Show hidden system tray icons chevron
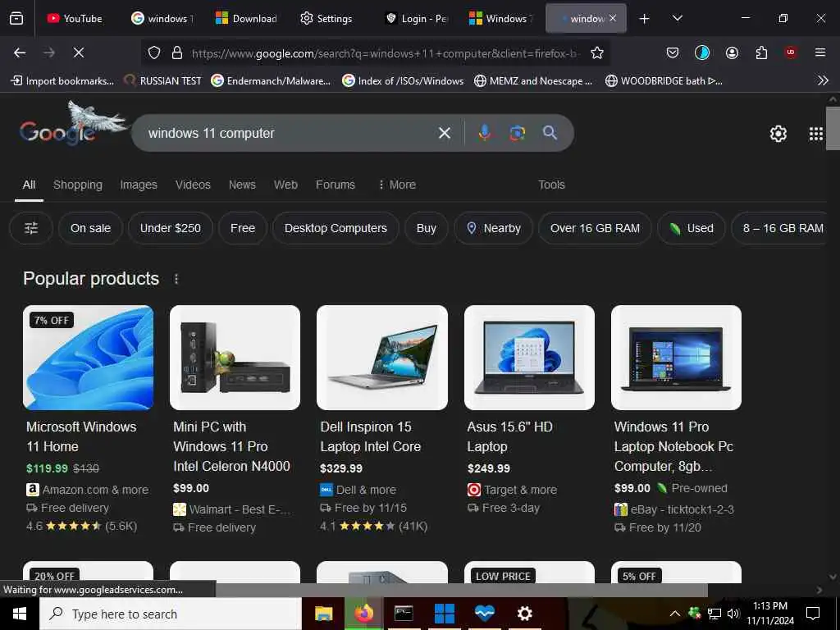The width and height of the screenshot is (840, 630). 675,614
